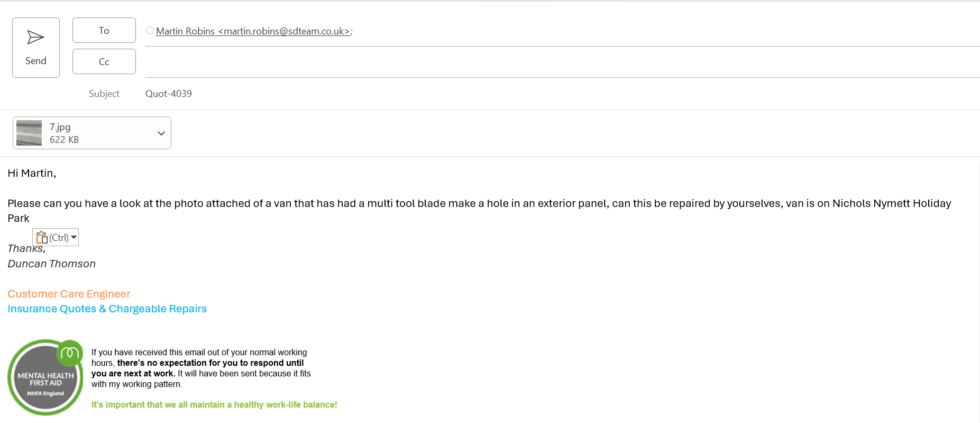
Task: Click 'Insurance Quotes & Chargeable Repairs' text
Action: point(107,309)
